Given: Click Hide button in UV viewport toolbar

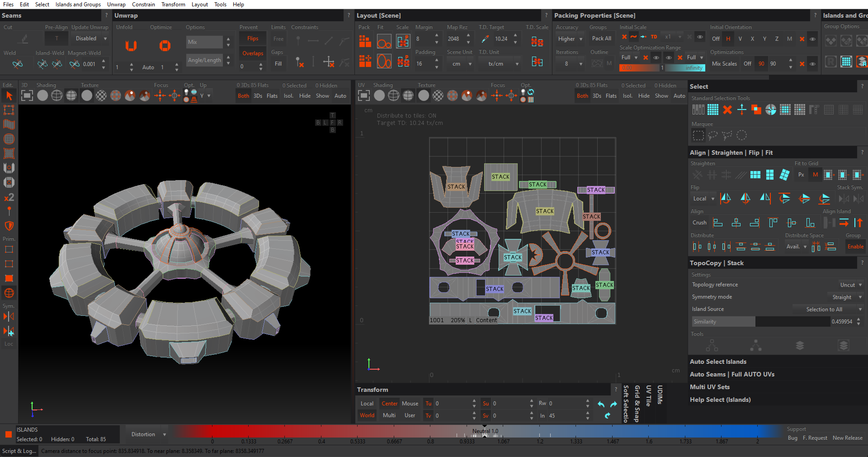Looking at the screenshot, I should pyautogui.click(x=644, y=96).
